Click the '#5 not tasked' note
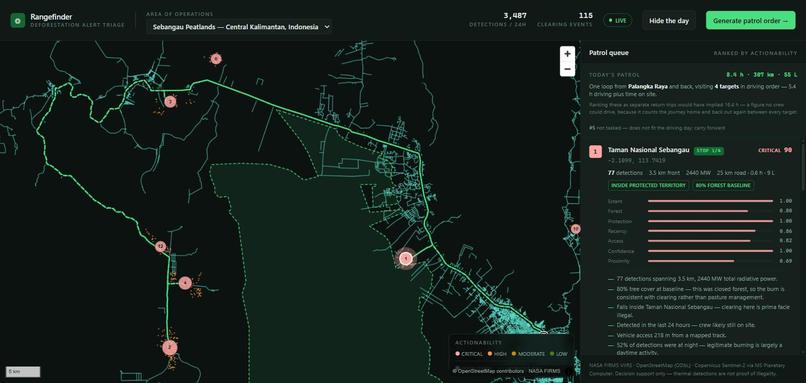806x383 pixels. click(x=657, y=128)
